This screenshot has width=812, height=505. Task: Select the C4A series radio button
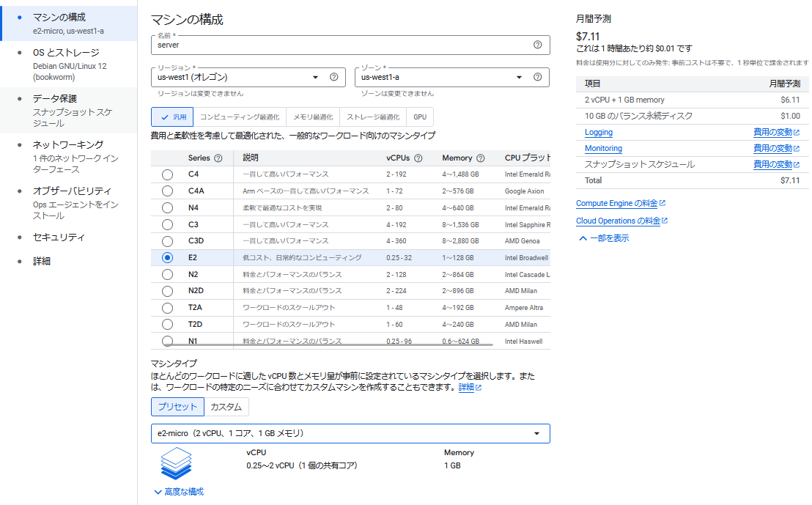167,191
